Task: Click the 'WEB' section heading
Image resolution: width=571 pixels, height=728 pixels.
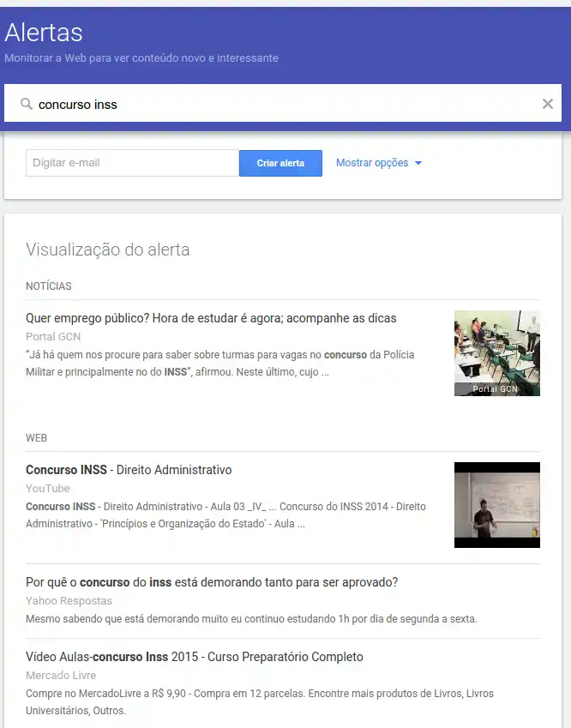Action: (x=36, y=438)
